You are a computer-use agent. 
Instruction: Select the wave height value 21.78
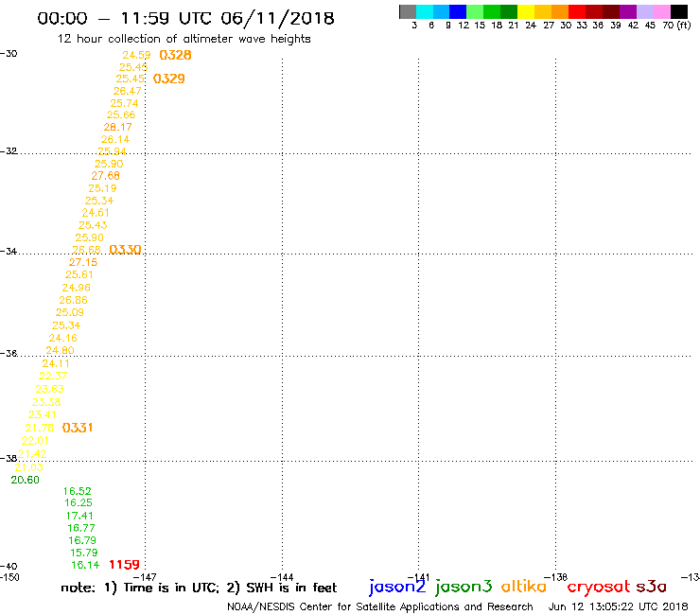coord(40,428)
